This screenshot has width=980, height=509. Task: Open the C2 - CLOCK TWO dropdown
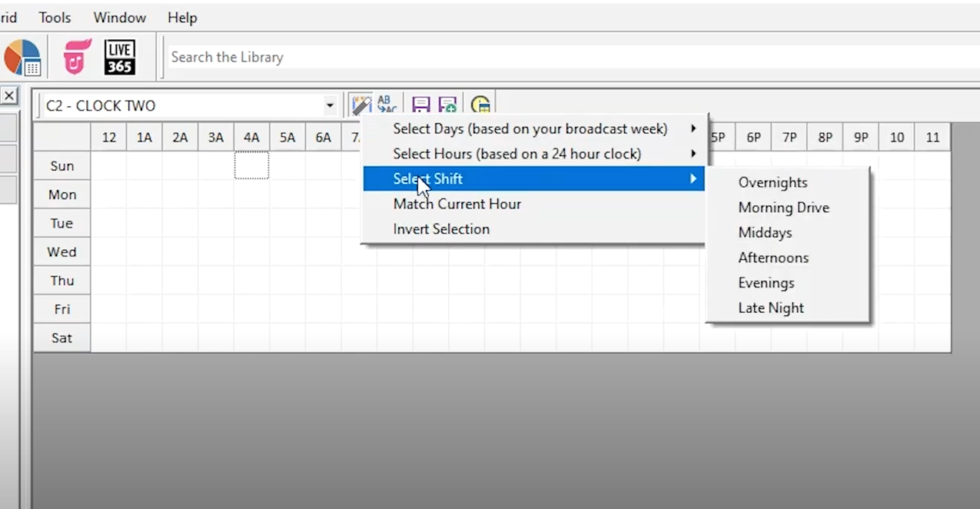pos(330,105)
